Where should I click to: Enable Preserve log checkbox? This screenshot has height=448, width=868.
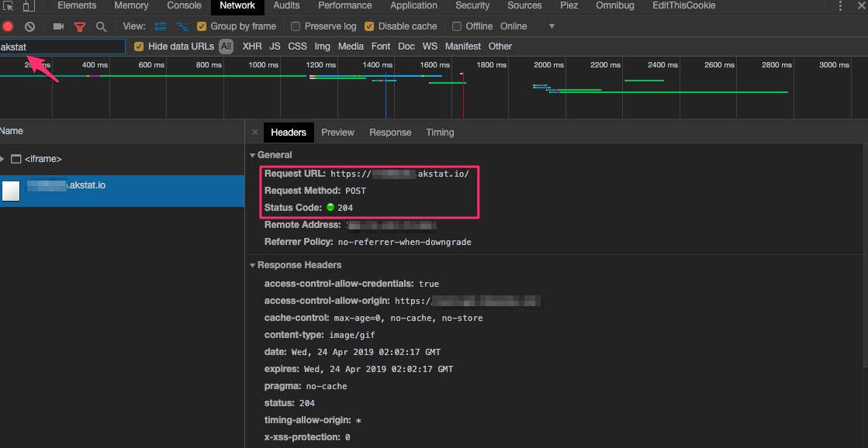click(296, 26)
